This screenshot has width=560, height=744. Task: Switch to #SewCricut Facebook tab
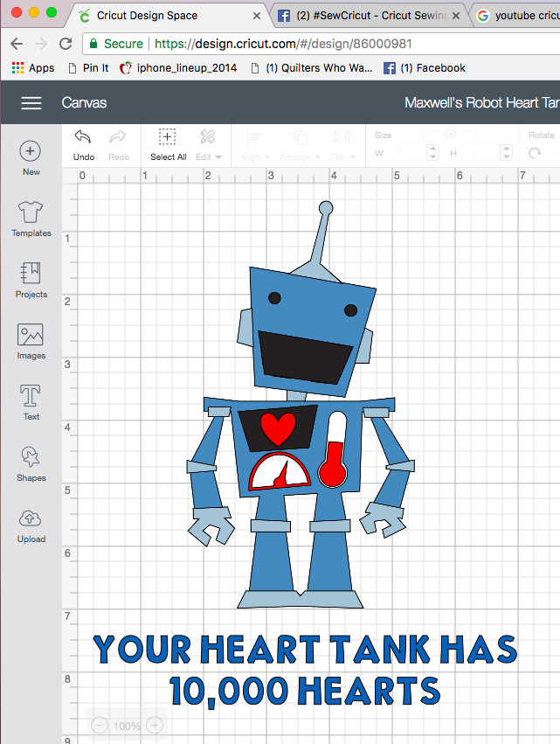pyautogui.click(x=363, y=16)
